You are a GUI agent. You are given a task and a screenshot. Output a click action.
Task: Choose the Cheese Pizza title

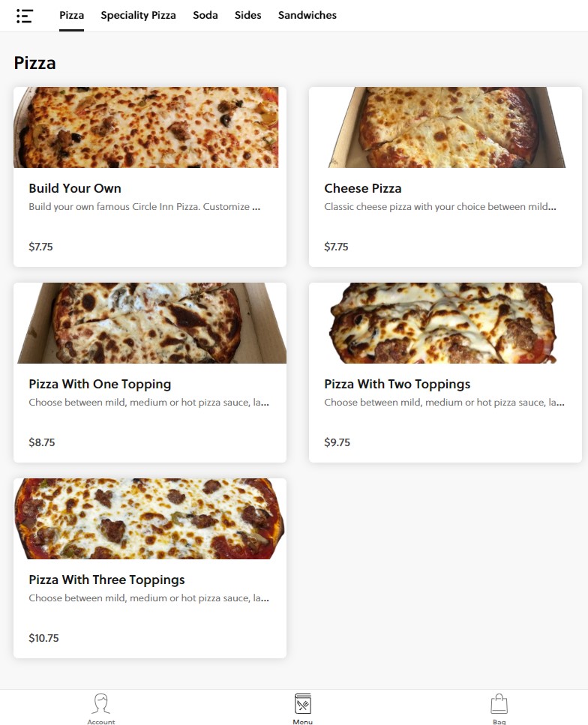click(x=363, y=188)
